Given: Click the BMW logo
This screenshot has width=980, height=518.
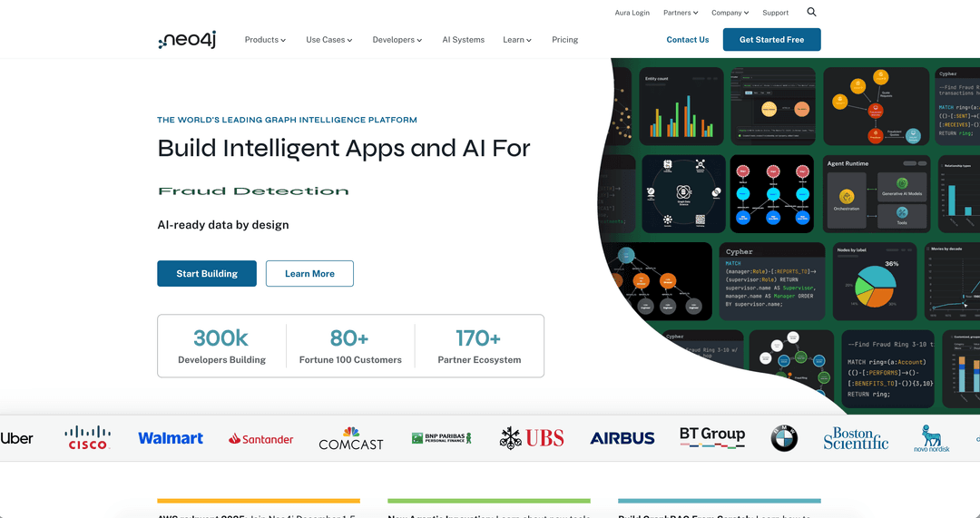Looking at the screenshot, I should [x=784, y=438].
